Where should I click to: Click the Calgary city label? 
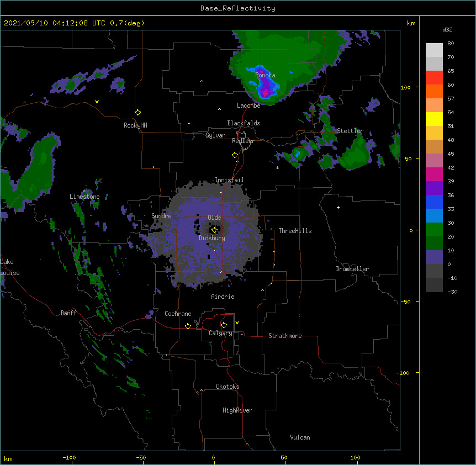pos(220,333)
